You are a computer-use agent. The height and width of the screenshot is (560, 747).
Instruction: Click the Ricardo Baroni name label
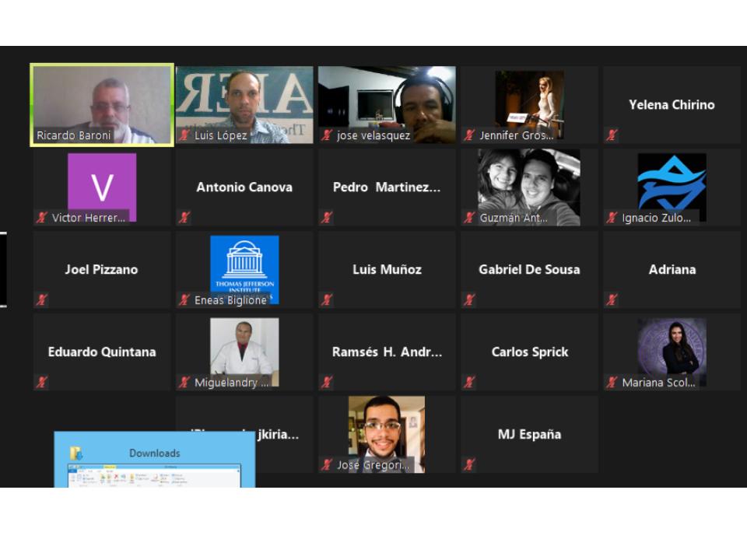click(x=74, y=135)
